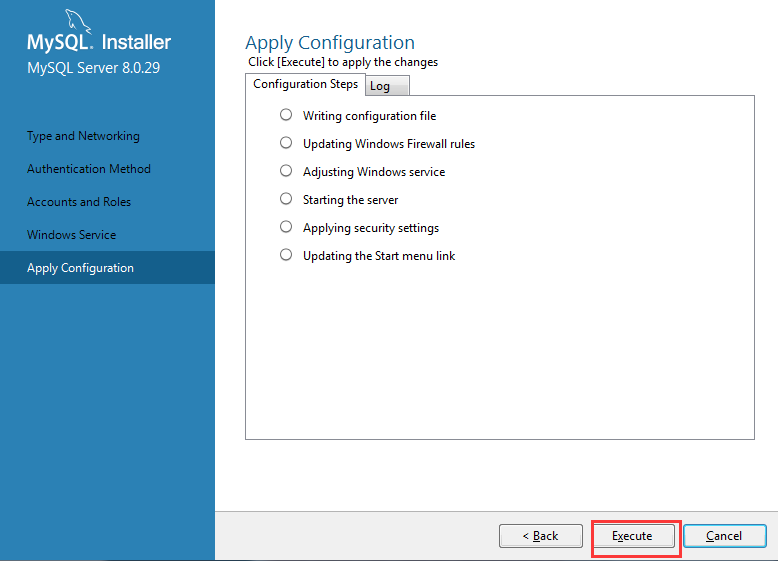Click the 'Updating Windows Firewall rules' step text
The width and height of the screenshot is (778, 561).
click(x=389, y=144)
